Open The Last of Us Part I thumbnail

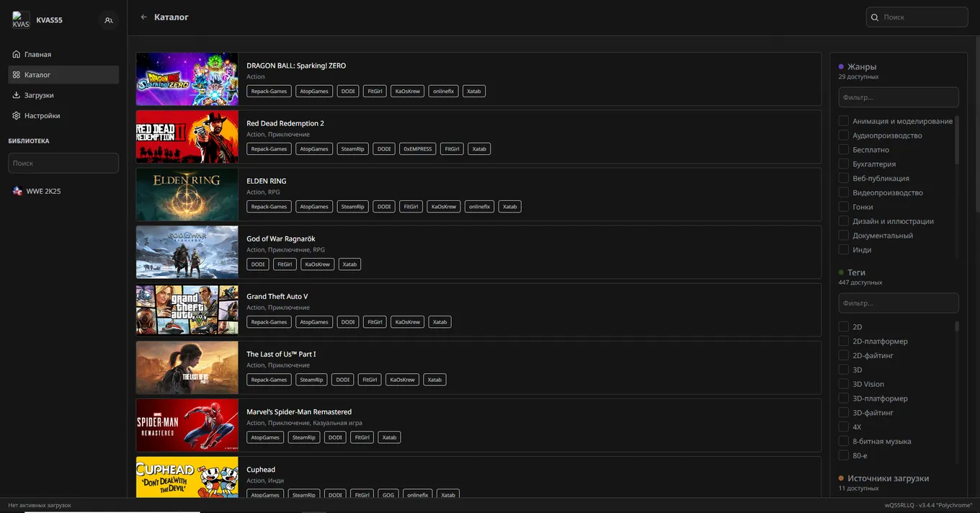187,367
